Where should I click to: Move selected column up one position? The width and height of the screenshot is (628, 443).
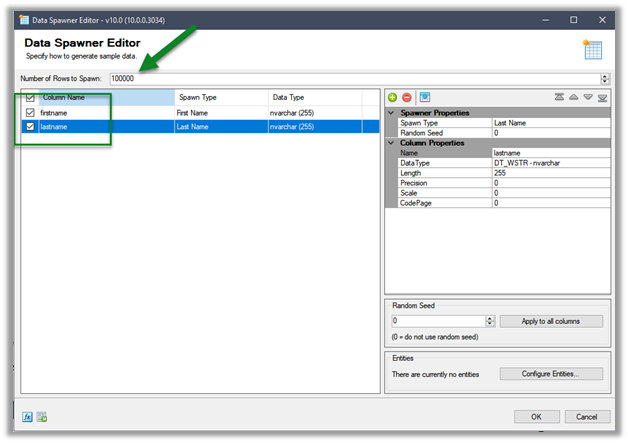[x=574, y=97]
